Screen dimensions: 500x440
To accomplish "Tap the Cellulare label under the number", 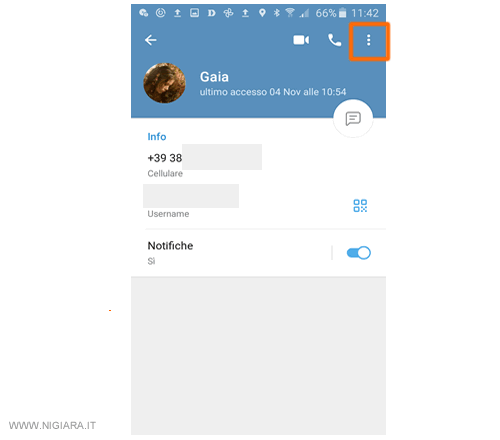I will coord(165,174).
